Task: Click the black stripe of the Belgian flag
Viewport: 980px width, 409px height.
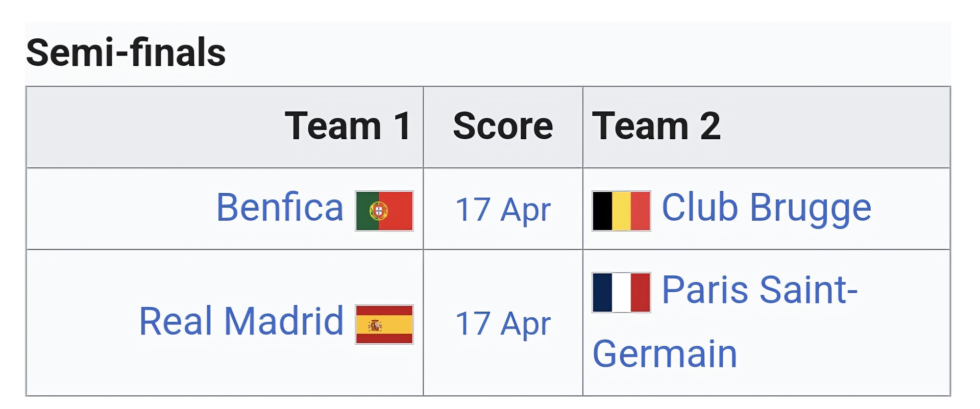Action: click(x=603, y=211)
